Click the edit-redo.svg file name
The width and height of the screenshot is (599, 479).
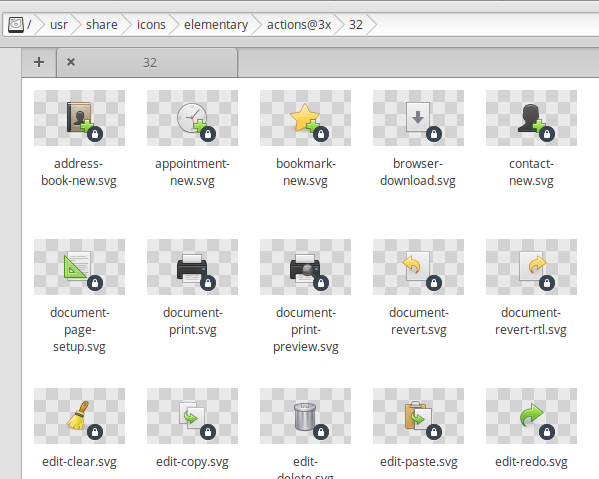point(531,462)
